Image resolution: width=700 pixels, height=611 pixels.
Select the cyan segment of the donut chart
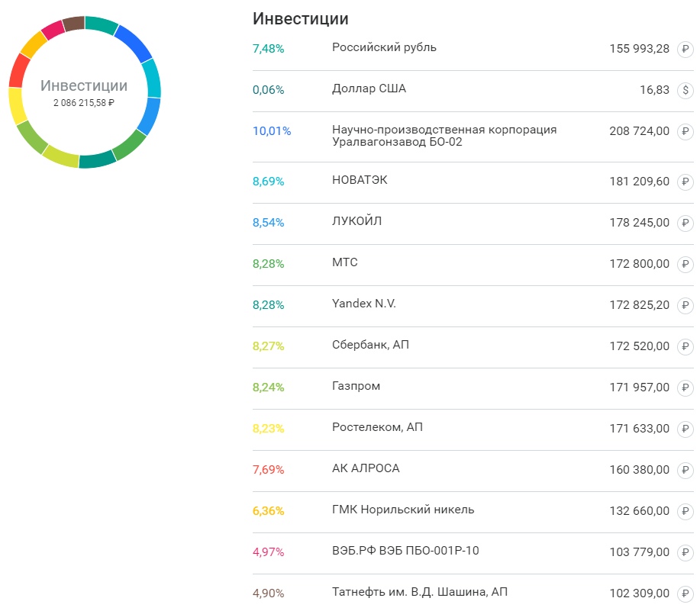point(152,78)
